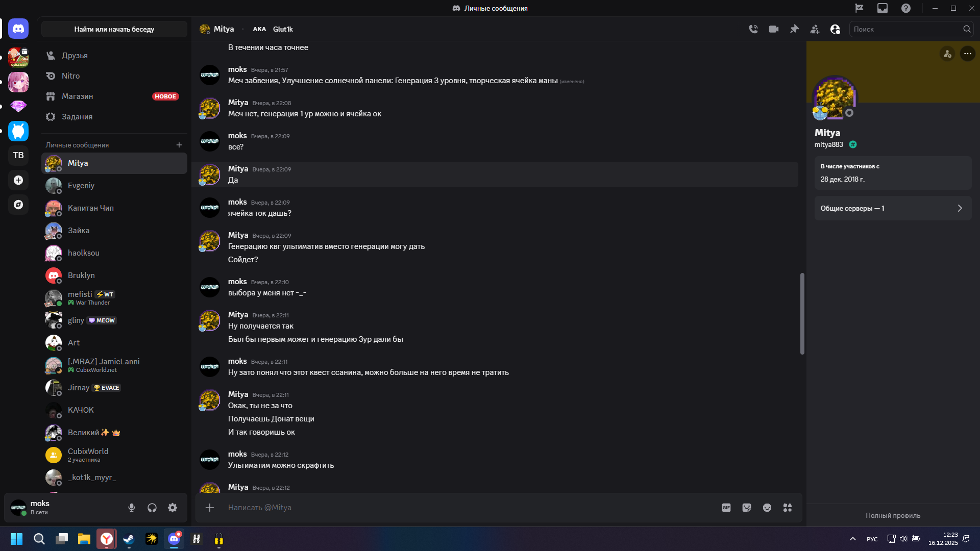980x551 pixels.
Task: Open the GIF picker
Action: point(726,508)
